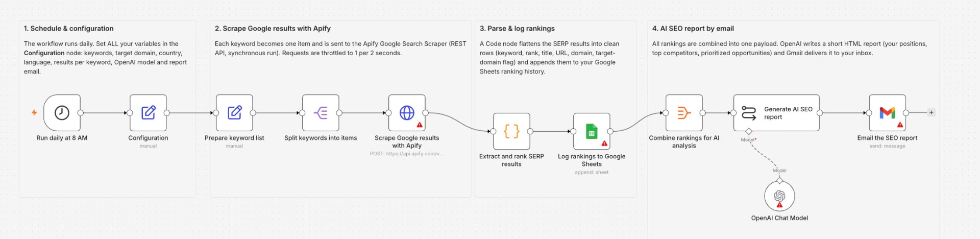Image resolution: width=980 pixels, height=239 pixels.
Task: Click the bold word 'Configuration' in first note
Action: coord(44,53)
